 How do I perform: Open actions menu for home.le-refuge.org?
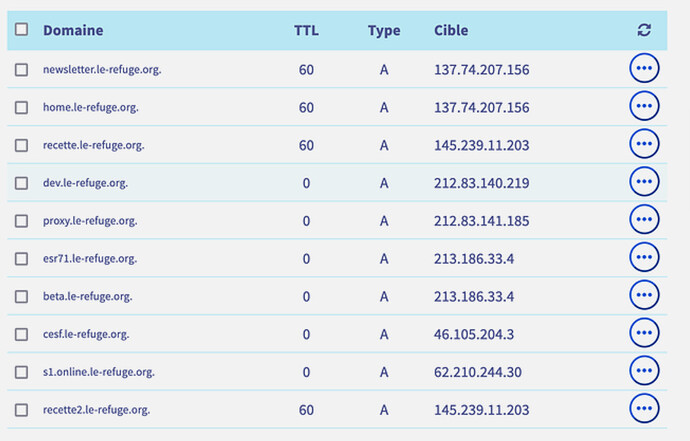point(644,106)
